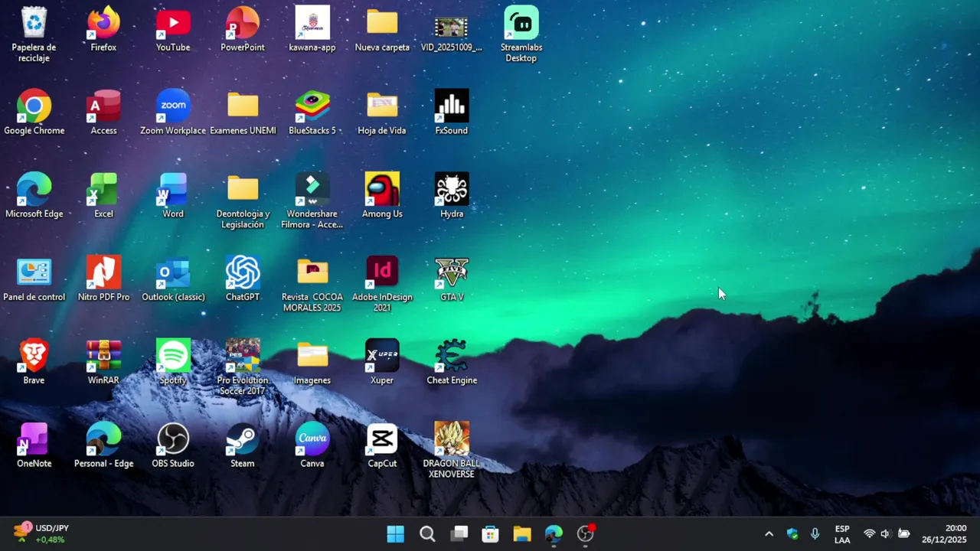Select the Hydra desktop icon
This screenshot has height=551, width=980.
452,196
